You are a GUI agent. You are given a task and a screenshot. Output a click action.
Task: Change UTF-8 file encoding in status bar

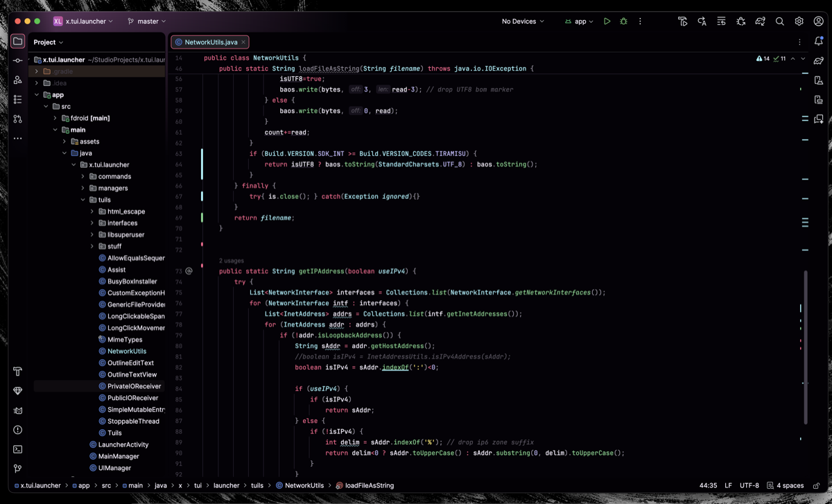click(749, 485)
